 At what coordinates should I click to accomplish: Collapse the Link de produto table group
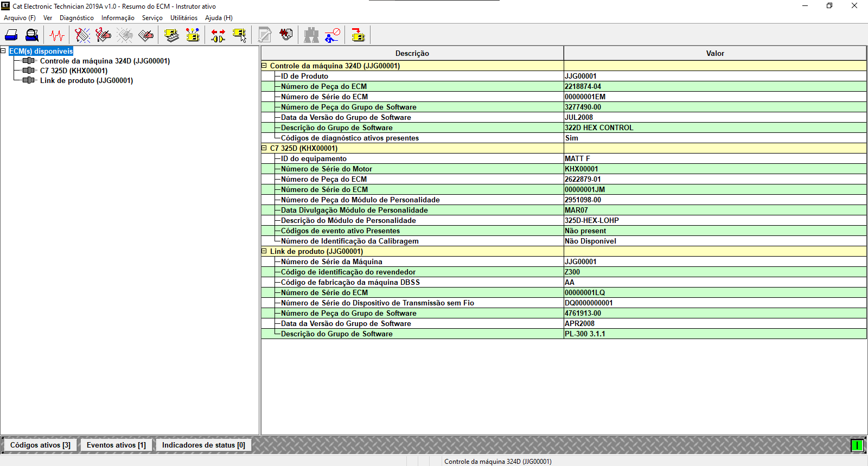(x=265, y=251)
